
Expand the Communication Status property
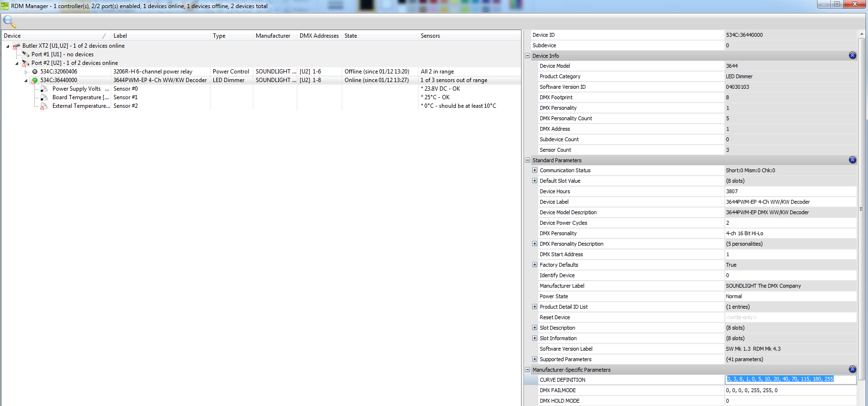point(534,170)
